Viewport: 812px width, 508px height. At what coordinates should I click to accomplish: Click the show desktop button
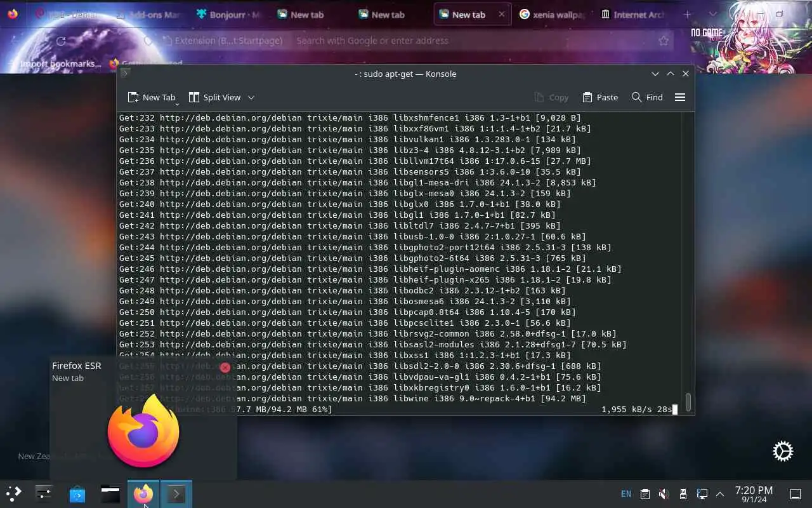pyautogui.click(x=796, y=494)
